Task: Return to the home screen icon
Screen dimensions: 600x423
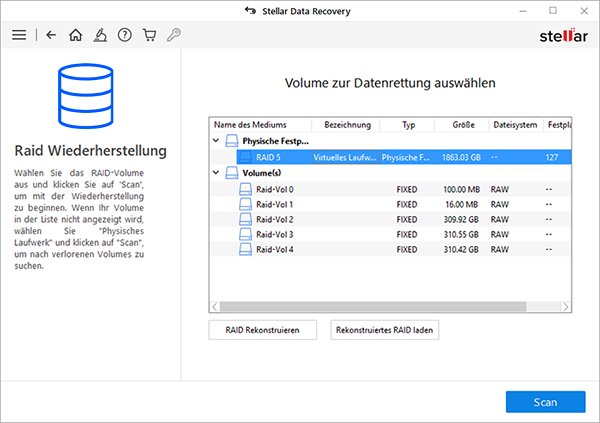Action: 75,35
